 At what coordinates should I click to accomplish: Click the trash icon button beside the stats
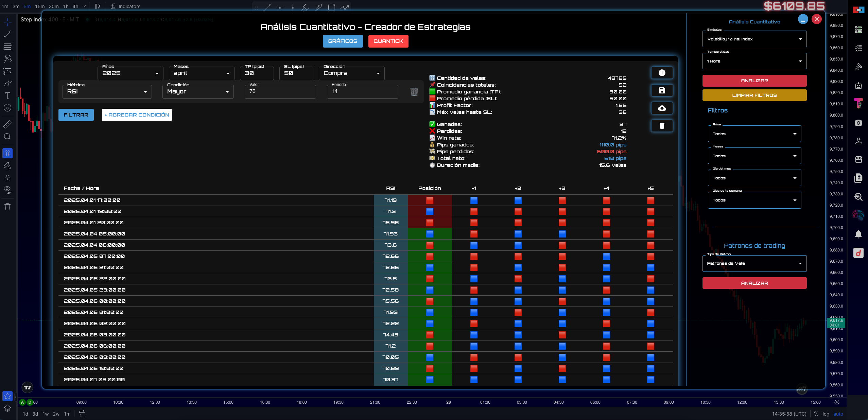coord(662,126)
